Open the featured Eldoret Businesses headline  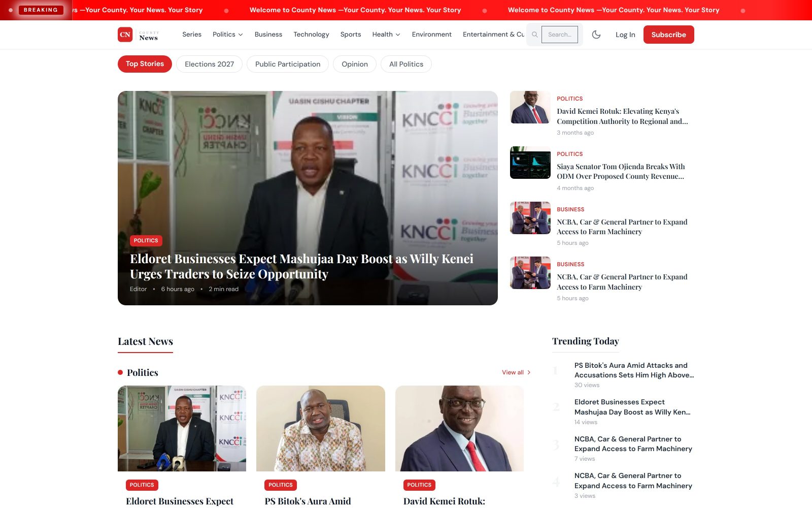point(301,266)
